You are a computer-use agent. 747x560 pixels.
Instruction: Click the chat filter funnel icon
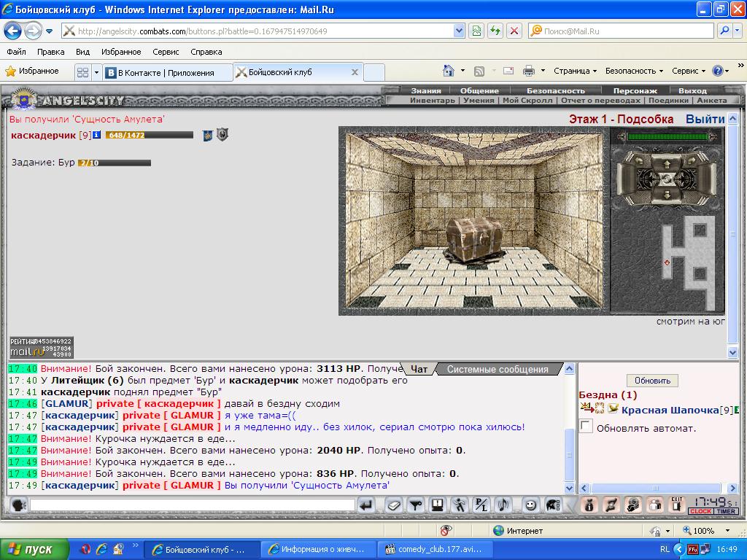click(x=415, y=505)
